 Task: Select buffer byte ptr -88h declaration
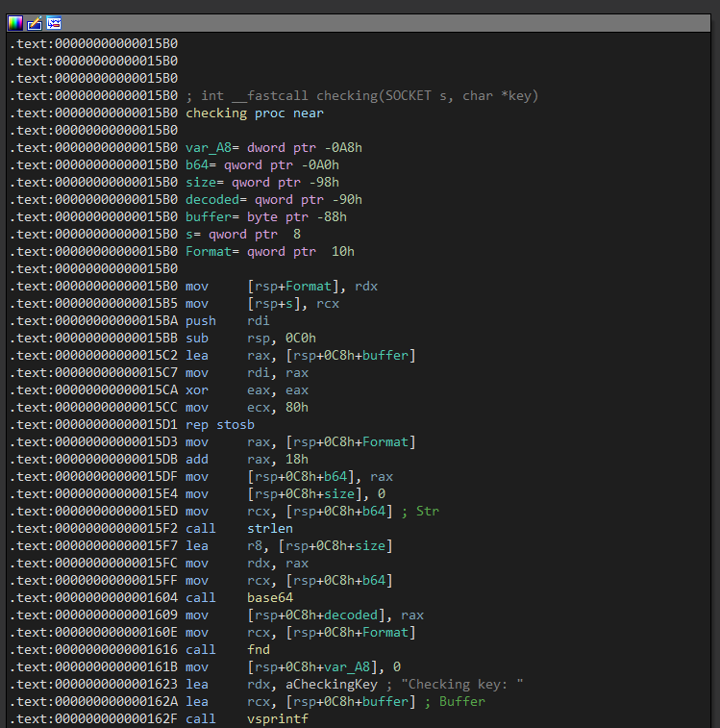pyautogui.click(x=266, y=216)
